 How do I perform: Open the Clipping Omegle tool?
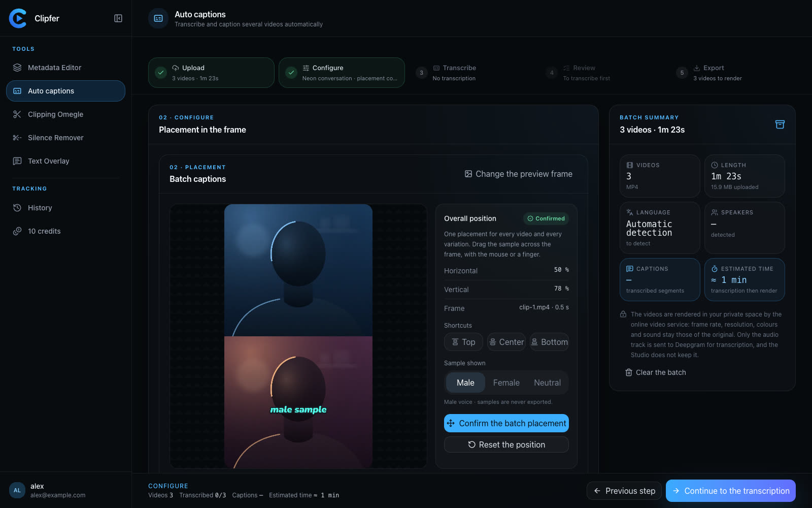(x=65, y=114)
